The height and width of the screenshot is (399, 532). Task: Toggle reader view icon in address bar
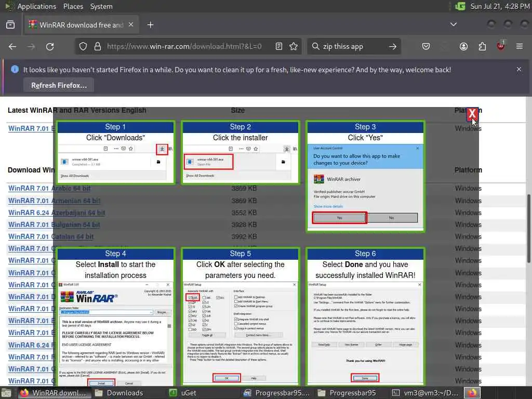pyautogui.click(x=279, y=46)
